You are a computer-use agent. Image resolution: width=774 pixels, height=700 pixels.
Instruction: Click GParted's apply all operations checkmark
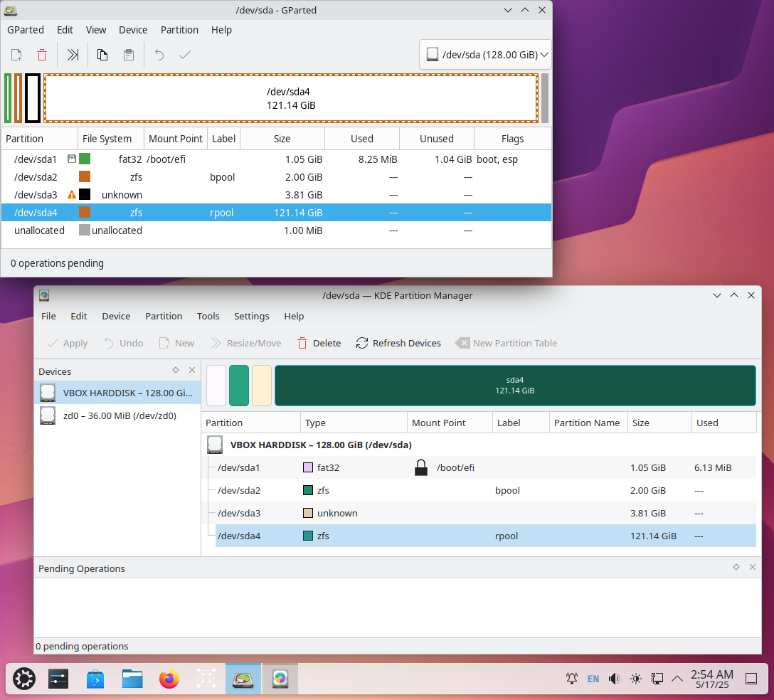(185, 55)
